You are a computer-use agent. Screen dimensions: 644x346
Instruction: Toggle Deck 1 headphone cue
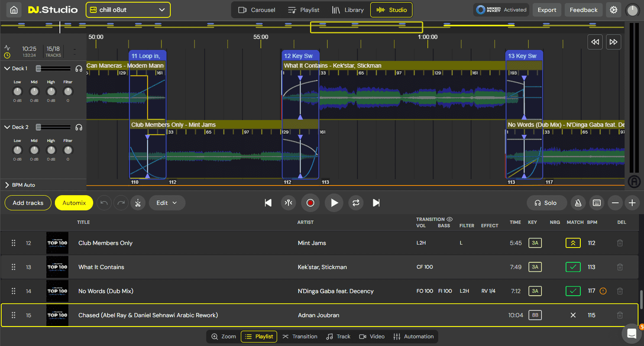(79, 69)
